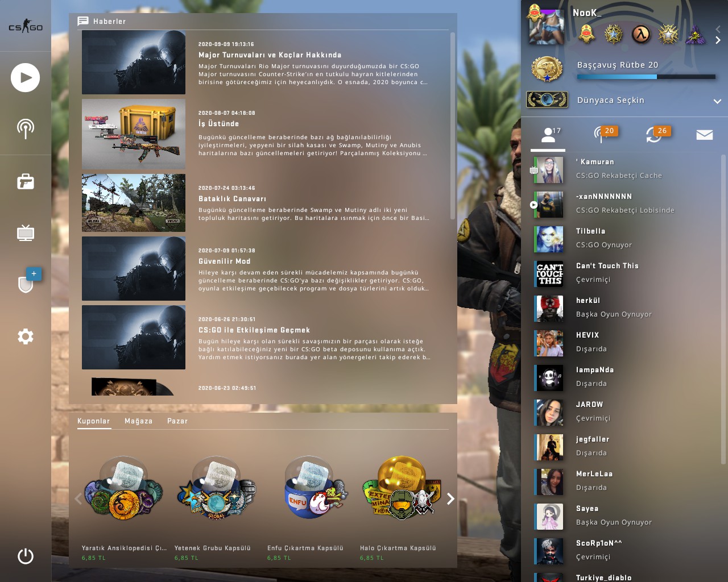
Task: Open the broadcast antenna sidebar icon
Action: (26, 129)
